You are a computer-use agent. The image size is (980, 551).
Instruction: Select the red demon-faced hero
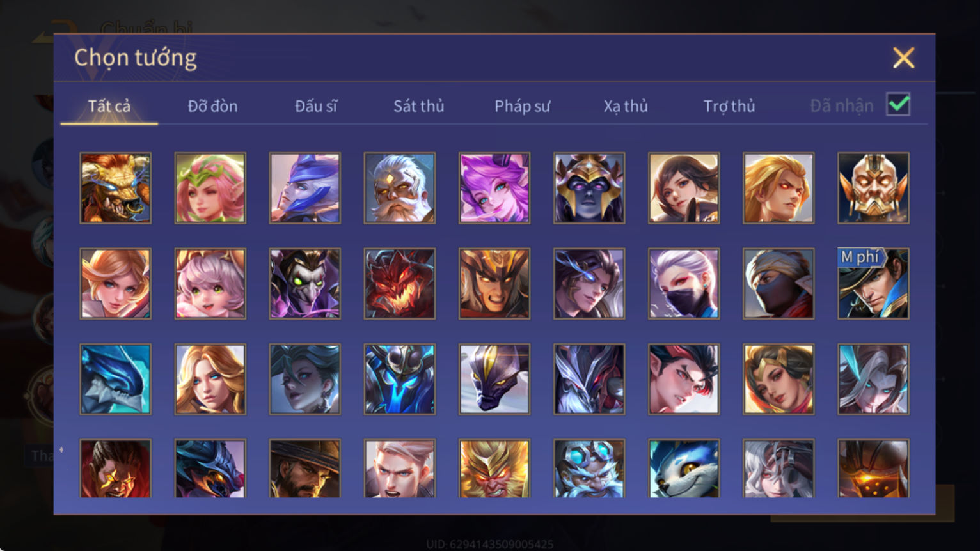coord(400,284)
